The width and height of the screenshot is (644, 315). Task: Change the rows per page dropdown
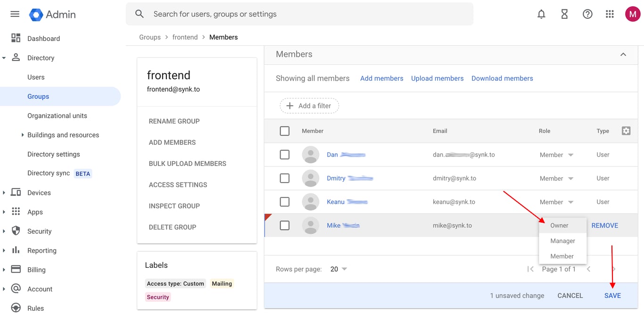click(x=339, y=269)
